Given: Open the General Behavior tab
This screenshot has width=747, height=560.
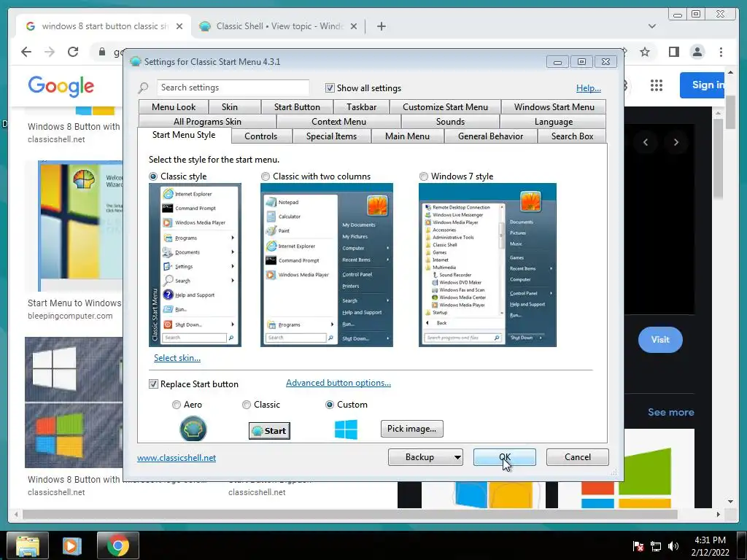Looking at the screenshot, I should coord(490,136).
